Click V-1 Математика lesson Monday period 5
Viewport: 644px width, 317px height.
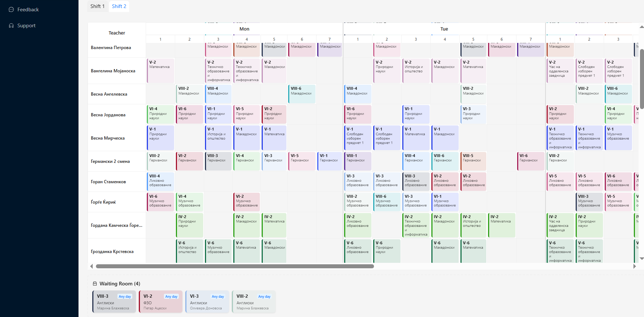(x=274, y=138)
